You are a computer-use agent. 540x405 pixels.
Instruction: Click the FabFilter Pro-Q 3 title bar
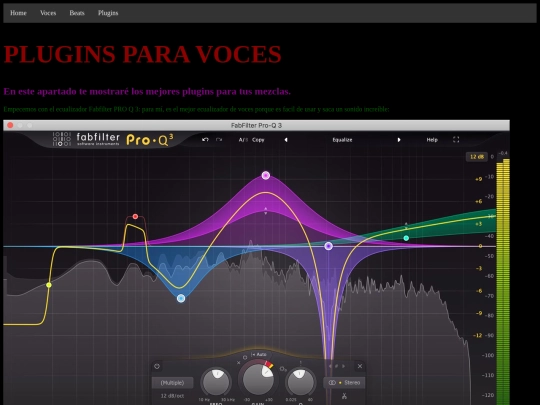click(256, 125)
